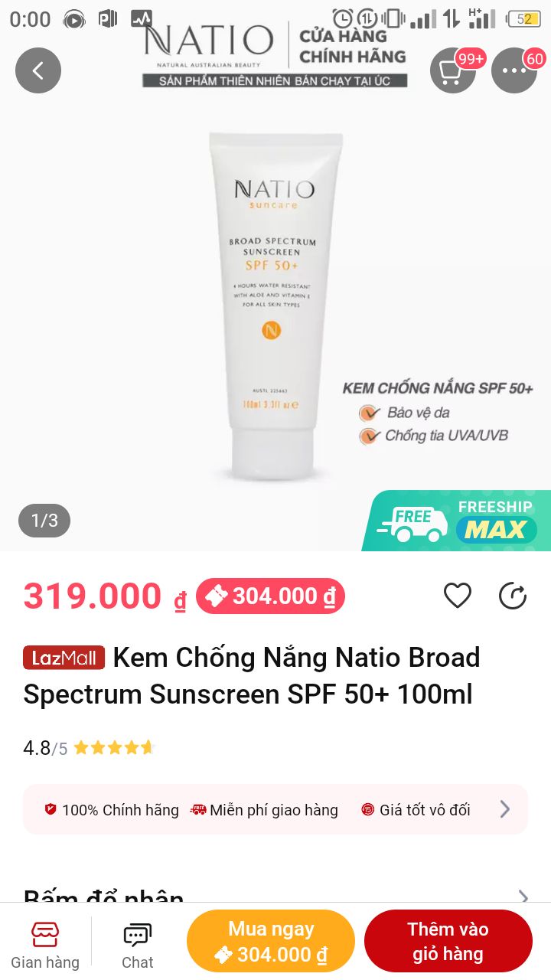Tap the LazMall badge
Viewport: 551px width, 980px height.
[x=64, y=658]
